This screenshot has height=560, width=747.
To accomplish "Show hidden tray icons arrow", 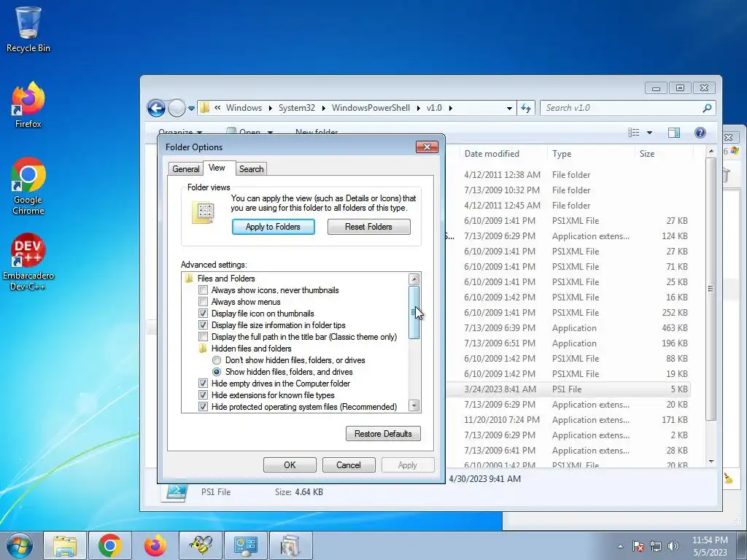I will (620, 547).
